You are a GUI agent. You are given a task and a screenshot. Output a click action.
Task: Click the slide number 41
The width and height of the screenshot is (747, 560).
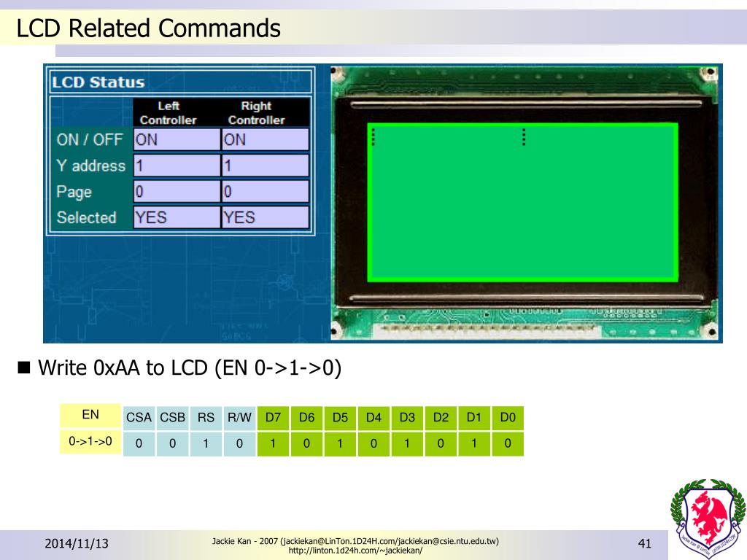click(x=645, y=543)
